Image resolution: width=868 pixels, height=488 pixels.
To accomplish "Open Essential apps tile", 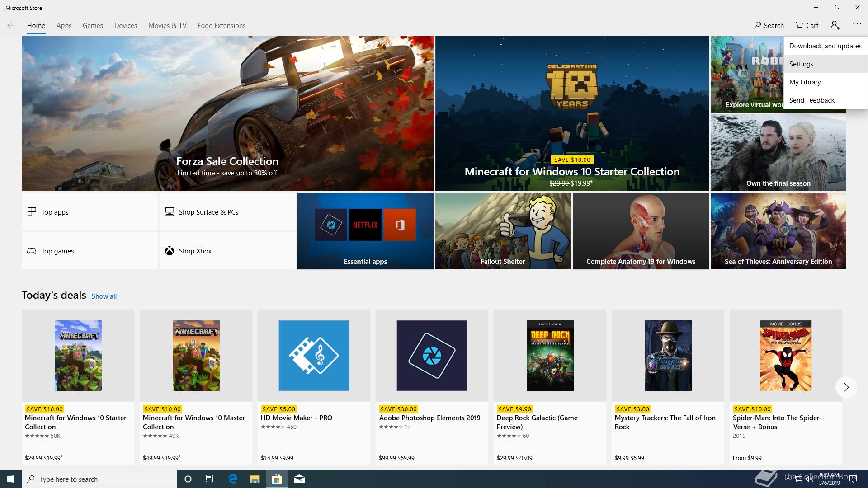I will 365,231.
